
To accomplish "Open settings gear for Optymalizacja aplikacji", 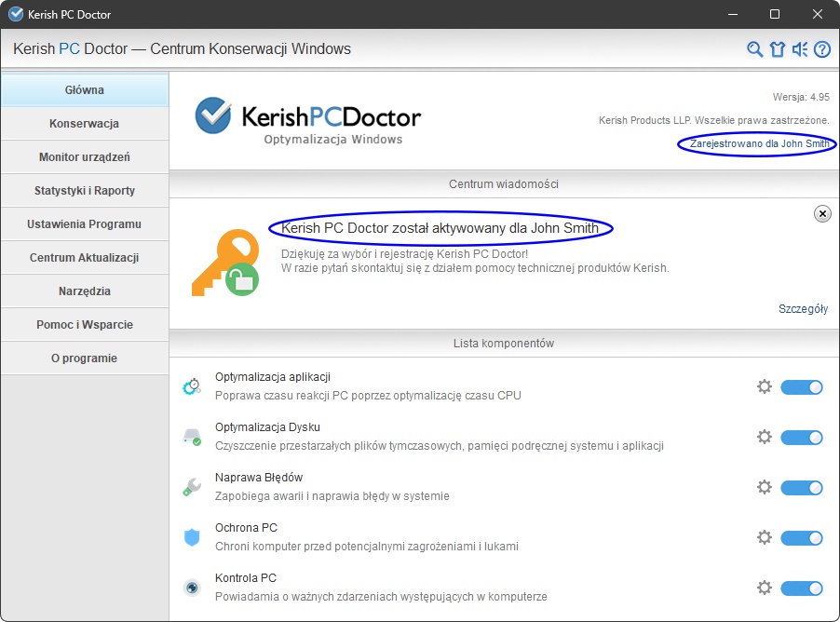I will tap(765, 386).
